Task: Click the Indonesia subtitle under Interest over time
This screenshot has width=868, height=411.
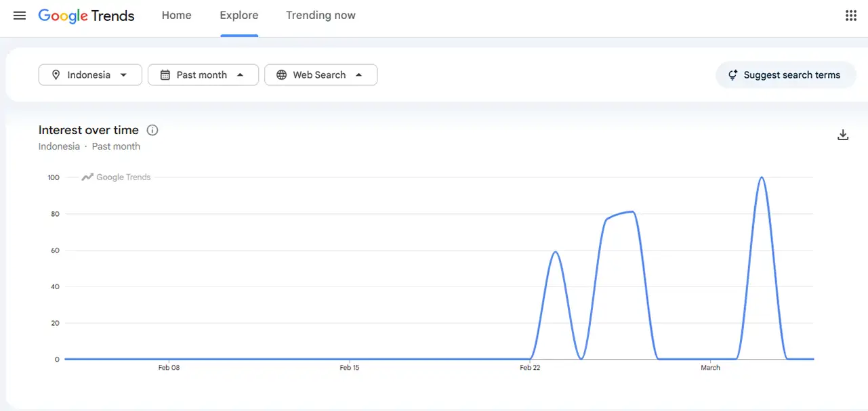Action: pyautogui.click(x=59, y=146)
